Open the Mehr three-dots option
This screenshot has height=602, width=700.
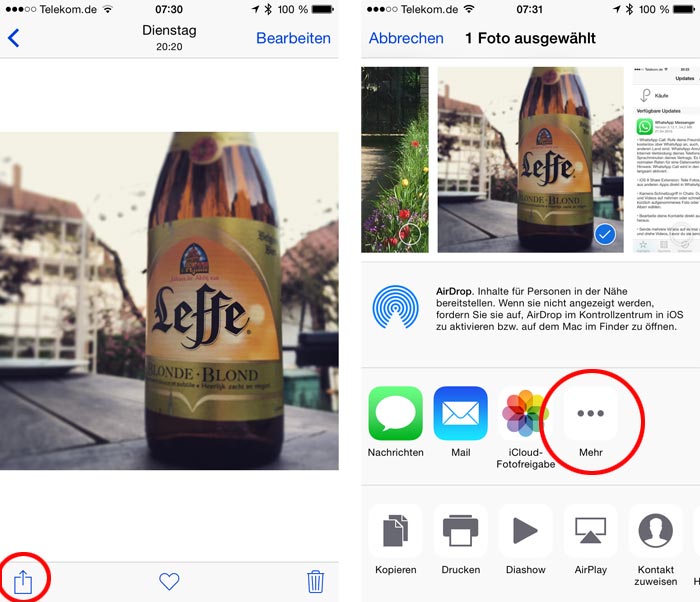click(591, 413)
